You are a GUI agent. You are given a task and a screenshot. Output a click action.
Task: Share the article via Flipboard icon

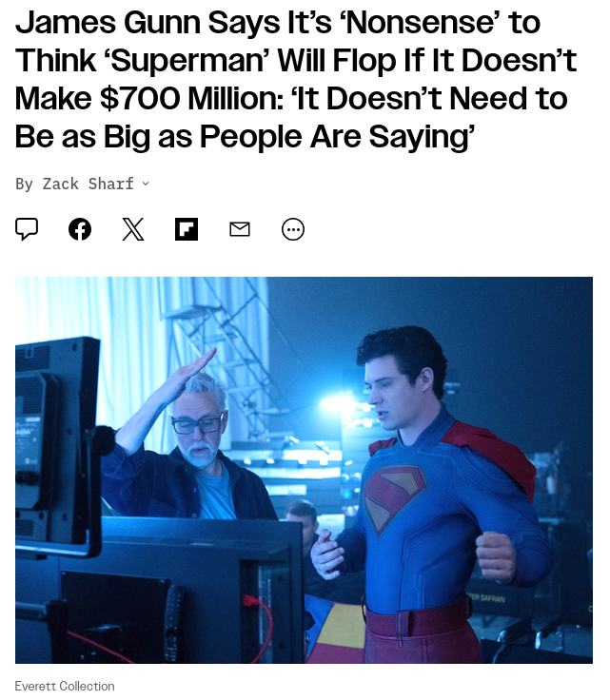tap(187, 229)
